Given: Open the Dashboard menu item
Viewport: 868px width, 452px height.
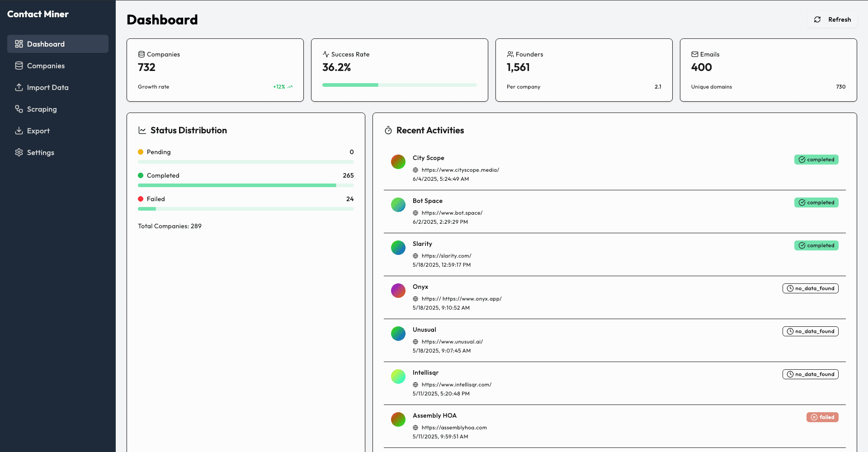Looking at the screenshot, I should 58,44.
